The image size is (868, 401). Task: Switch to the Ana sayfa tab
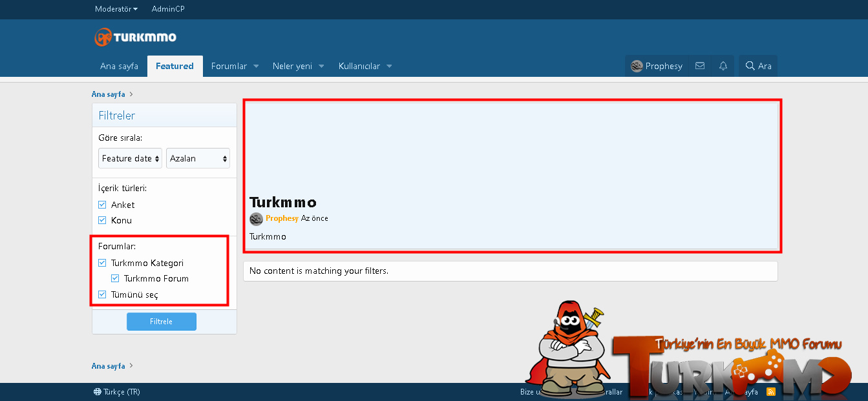pyautogui.click(x=119, y=66)
